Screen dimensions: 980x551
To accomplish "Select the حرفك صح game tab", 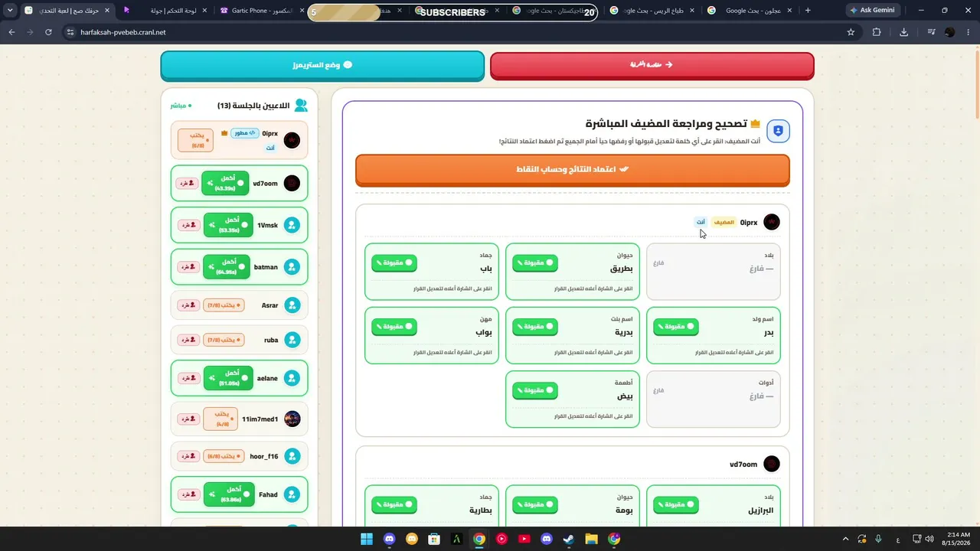I will pyautogui.click(x=67, y=11).
